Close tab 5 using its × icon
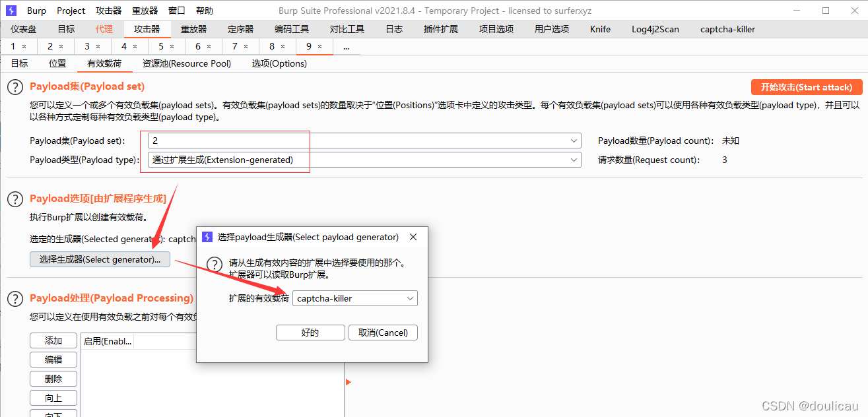 [172, 47]
